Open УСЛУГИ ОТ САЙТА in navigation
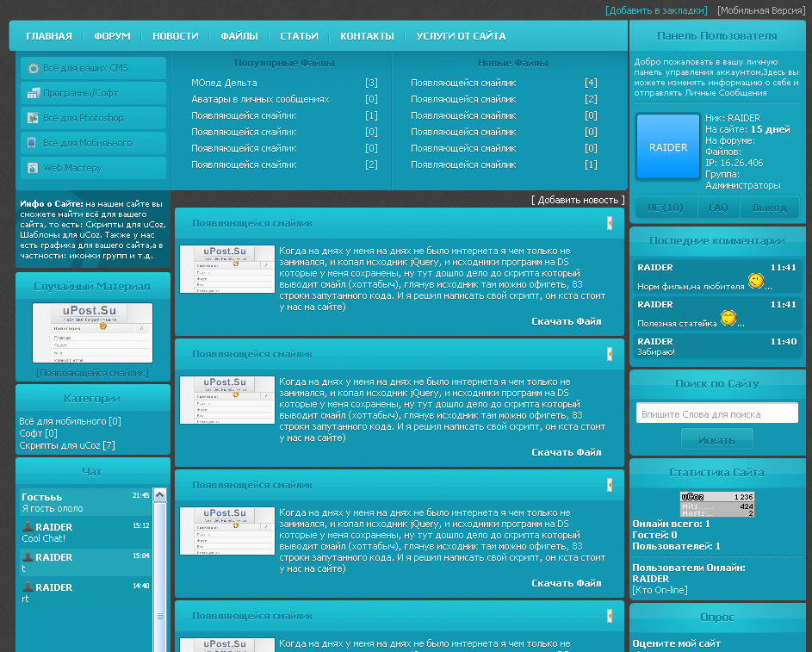 [461, 36]
